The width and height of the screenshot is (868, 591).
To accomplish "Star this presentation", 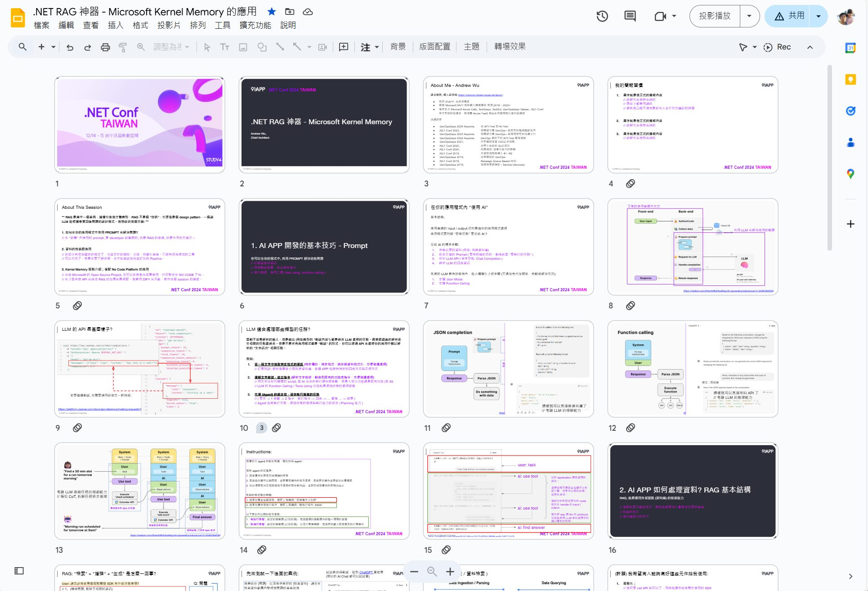I will (272, 12).
